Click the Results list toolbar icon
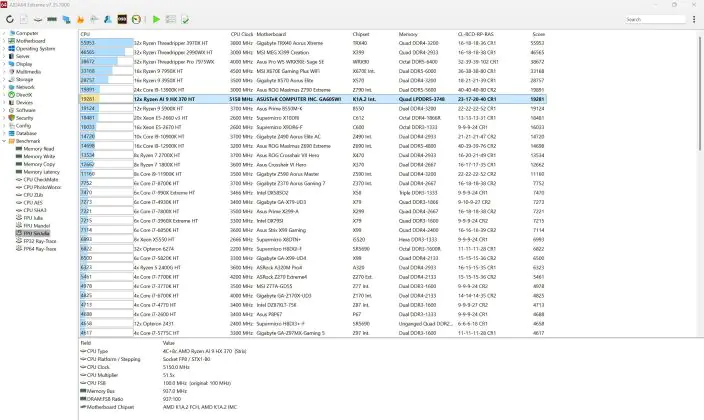 point(171,19)
